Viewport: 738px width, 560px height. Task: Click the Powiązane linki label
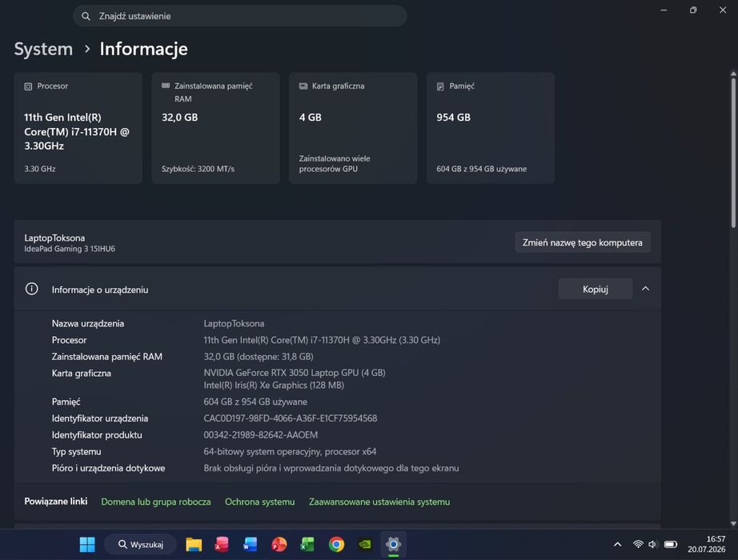(x=55, y=501)
